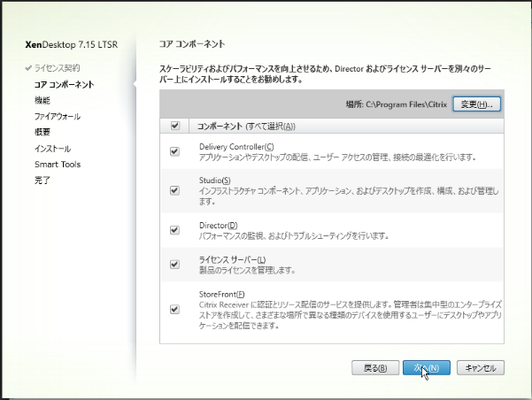Proceed with the 次へ(N) button
This screenshot has height=400, width=532.
pos(427,368)
